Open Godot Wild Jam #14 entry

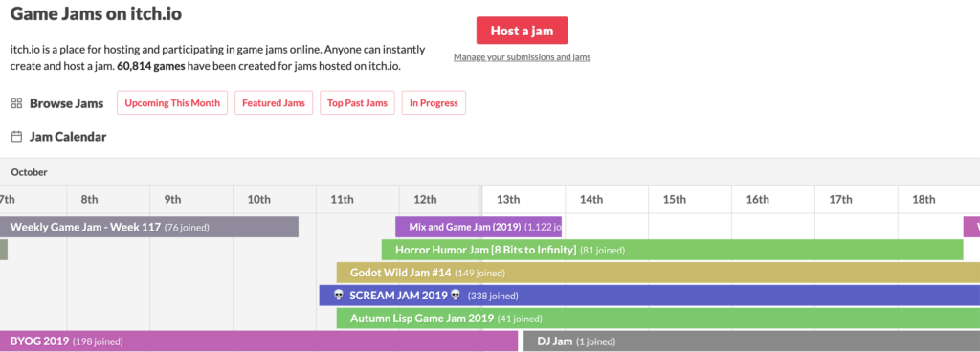tap(658, 273)
